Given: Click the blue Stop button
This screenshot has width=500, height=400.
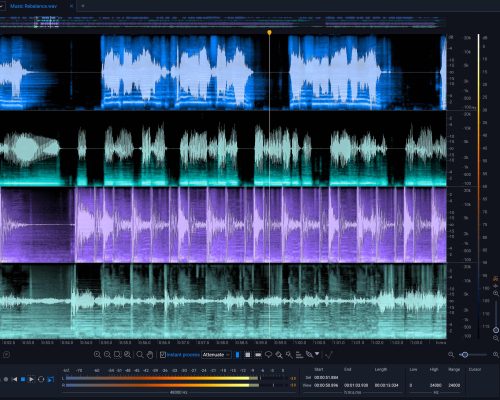Looking at the screenshot, I should point(23,379).
